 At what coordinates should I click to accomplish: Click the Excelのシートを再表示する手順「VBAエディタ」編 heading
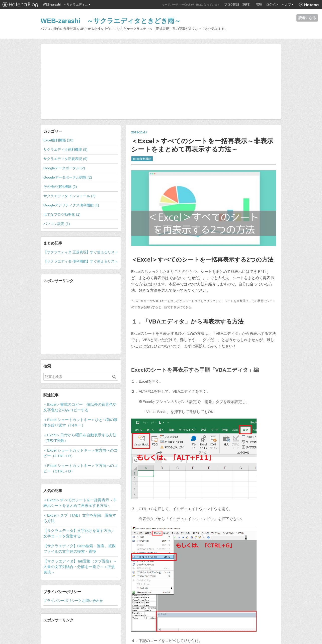(195, 370)
